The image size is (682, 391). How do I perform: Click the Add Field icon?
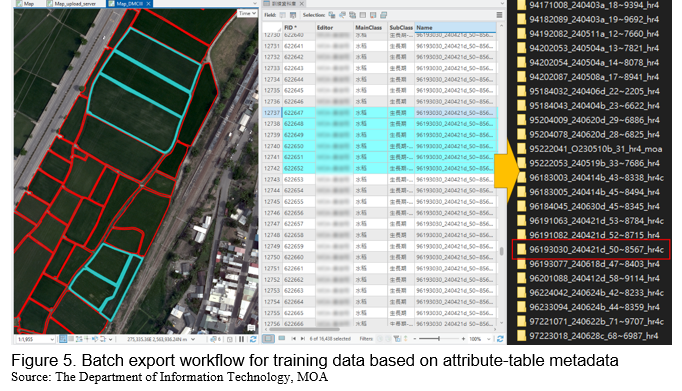[283, 15]
